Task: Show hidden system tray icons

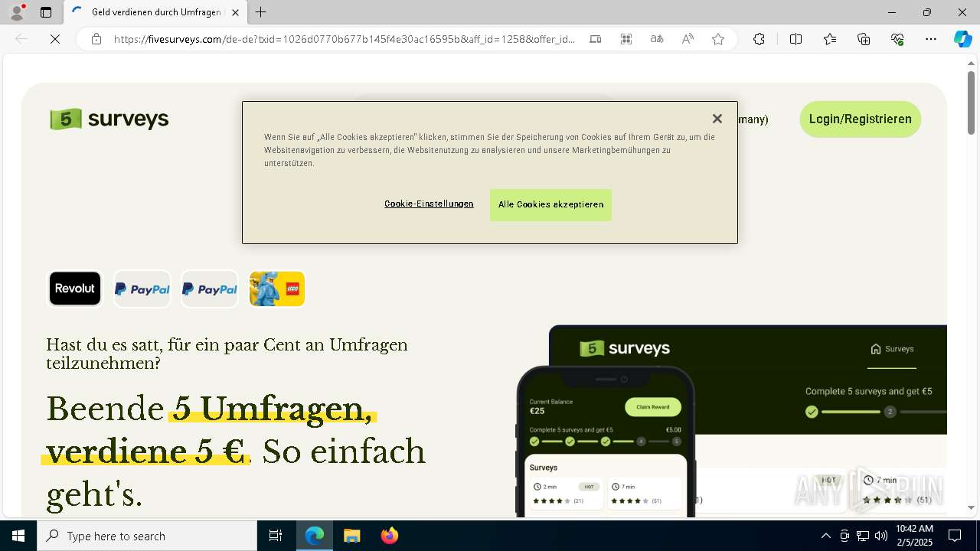Action: coord(825,536)
